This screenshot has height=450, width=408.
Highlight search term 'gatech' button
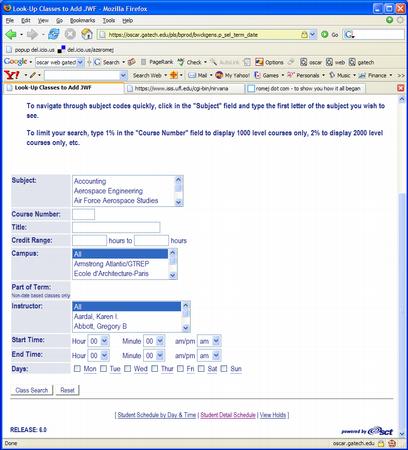pyautogui.click(x=362, y=62)
